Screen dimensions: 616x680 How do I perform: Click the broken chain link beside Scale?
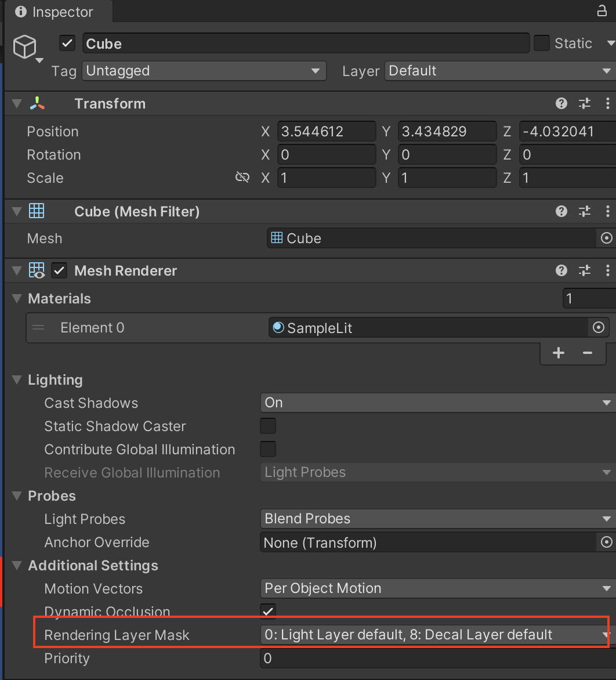tap(242, 177)
